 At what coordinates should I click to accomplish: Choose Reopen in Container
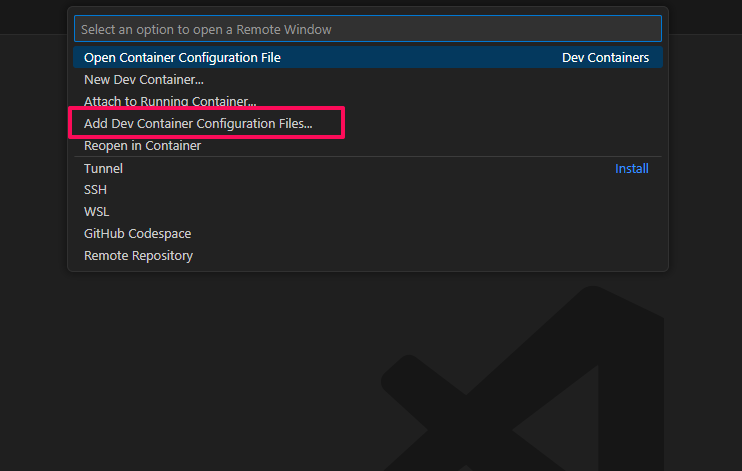point(142,146)
